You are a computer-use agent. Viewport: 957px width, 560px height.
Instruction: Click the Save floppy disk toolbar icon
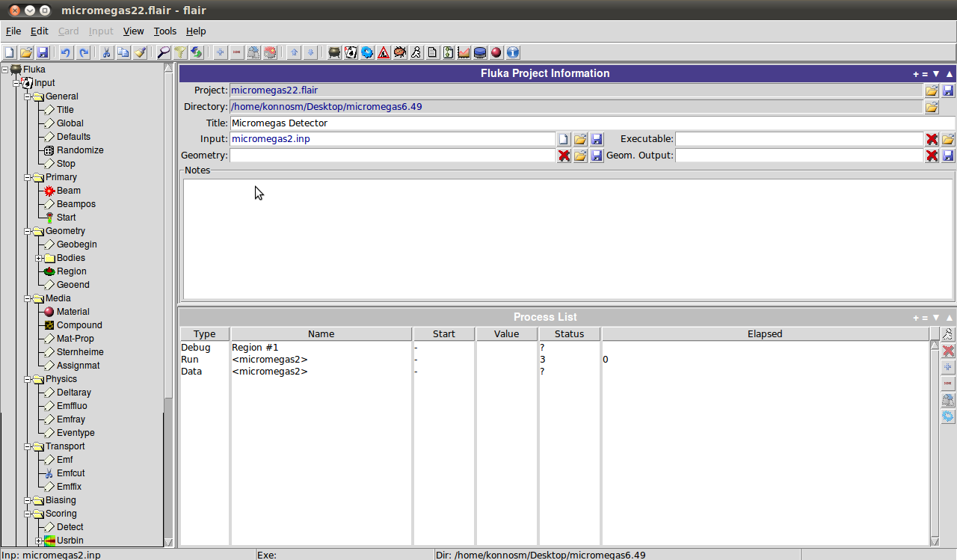click(x=43, y=52)
